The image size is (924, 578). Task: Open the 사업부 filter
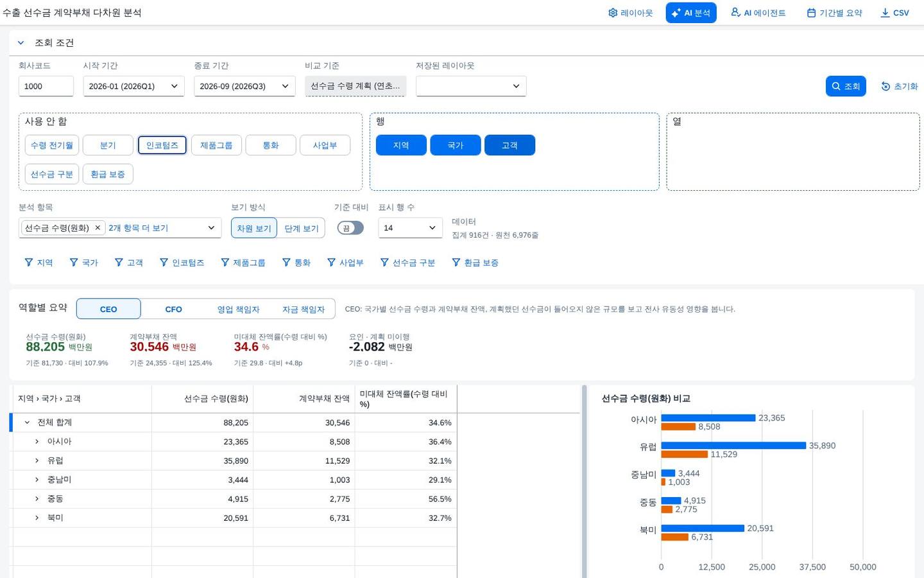click(345, 263)
